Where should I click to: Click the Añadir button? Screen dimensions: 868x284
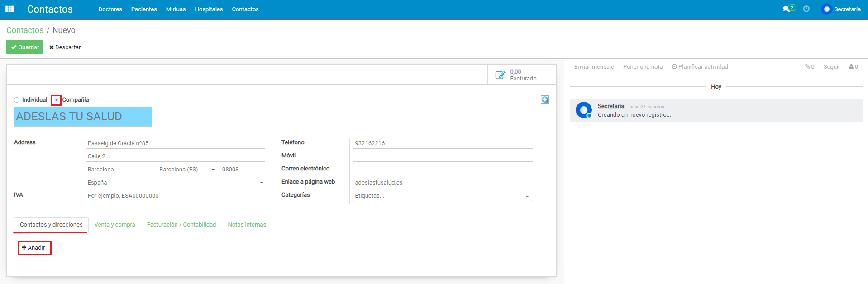tap(34, 248)
